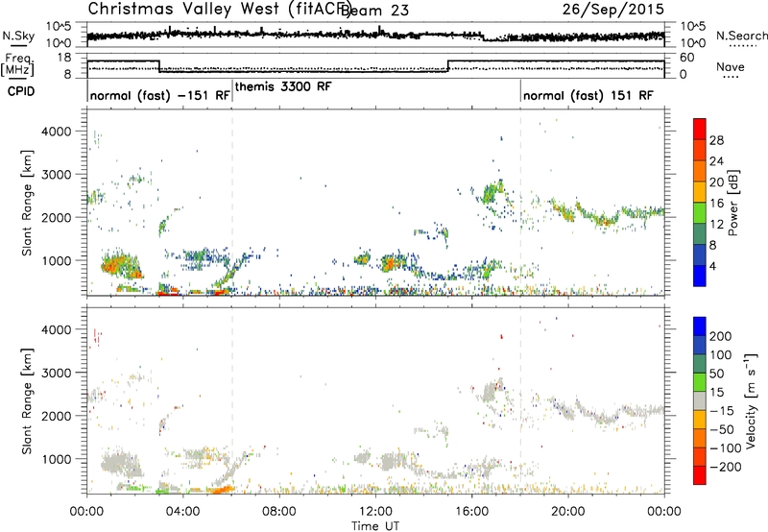Click the '1000' tick of the power panel
Screen dimensions: 768x532
[x=56, y=260]
